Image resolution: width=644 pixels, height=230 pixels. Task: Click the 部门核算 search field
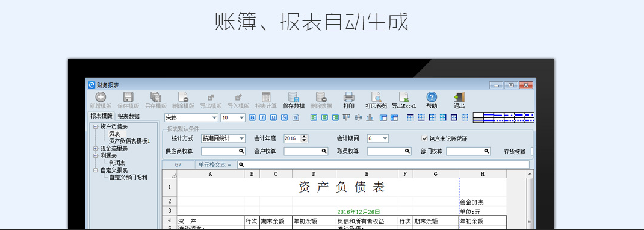pyautogui.click(x=468, y=151)
